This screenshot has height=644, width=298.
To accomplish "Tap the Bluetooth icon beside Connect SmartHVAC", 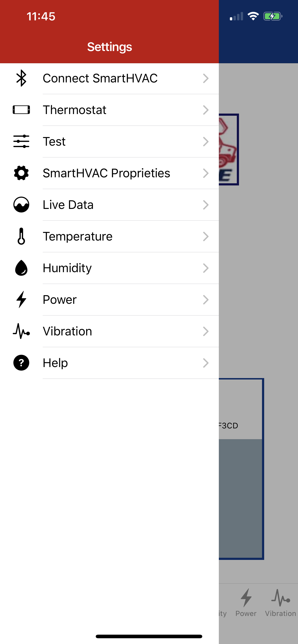I will pos(21,78).
